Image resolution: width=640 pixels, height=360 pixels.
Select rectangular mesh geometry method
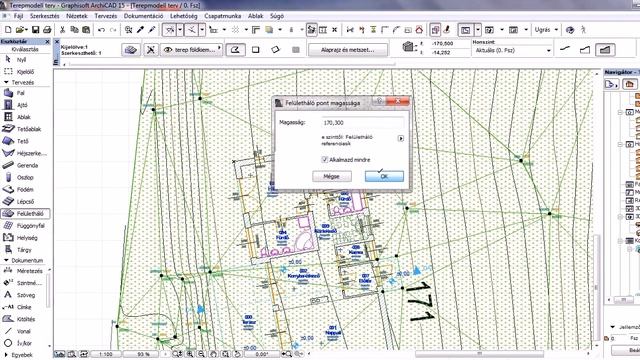(x=256, y=50)
